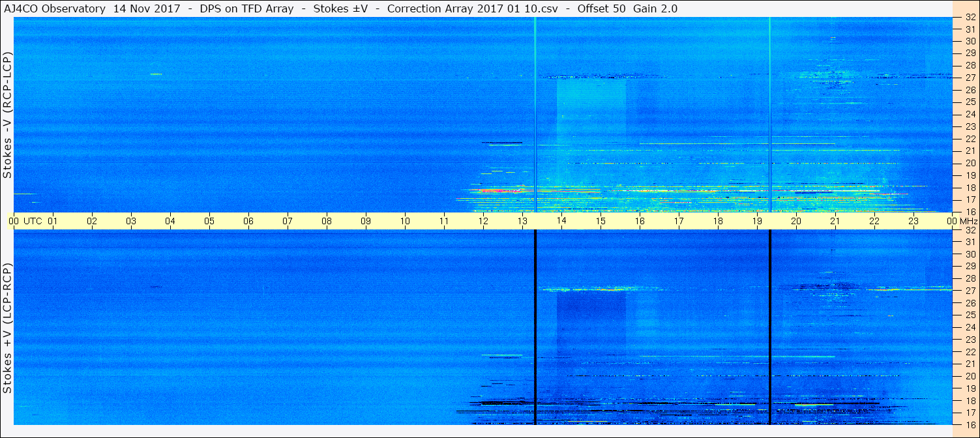
Task: Click the 25 MHz label of Stokes +V panel
Action: 970,315
